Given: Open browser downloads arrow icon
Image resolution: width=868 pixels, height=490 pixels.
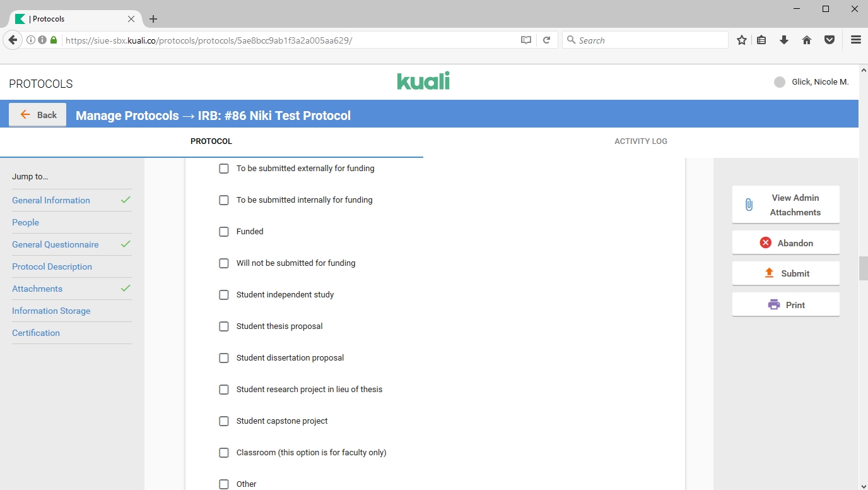Looking at the screenshot, I should (784, 40).
